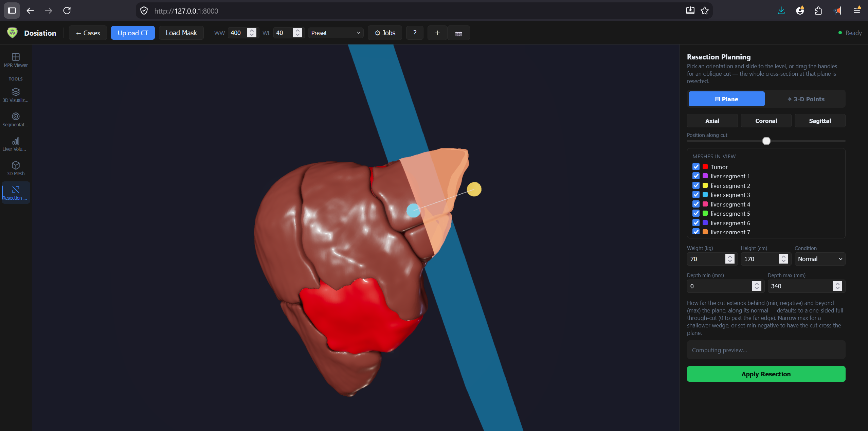Click the Load Mask button
Screen dimensions: 868x431
coord(181,33)
